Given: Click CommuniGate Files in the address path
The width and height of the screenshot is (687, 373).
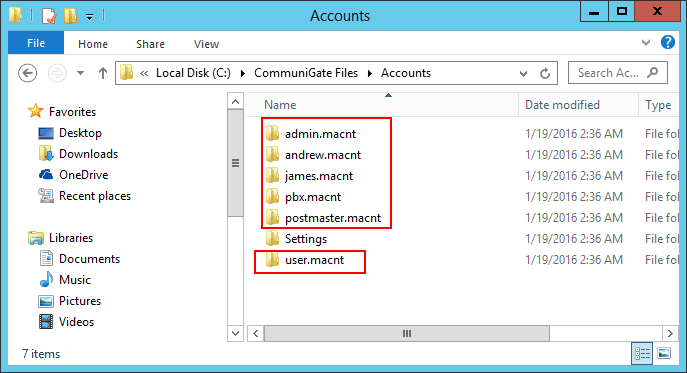Looking at the screenshot, I should point(306,73).
